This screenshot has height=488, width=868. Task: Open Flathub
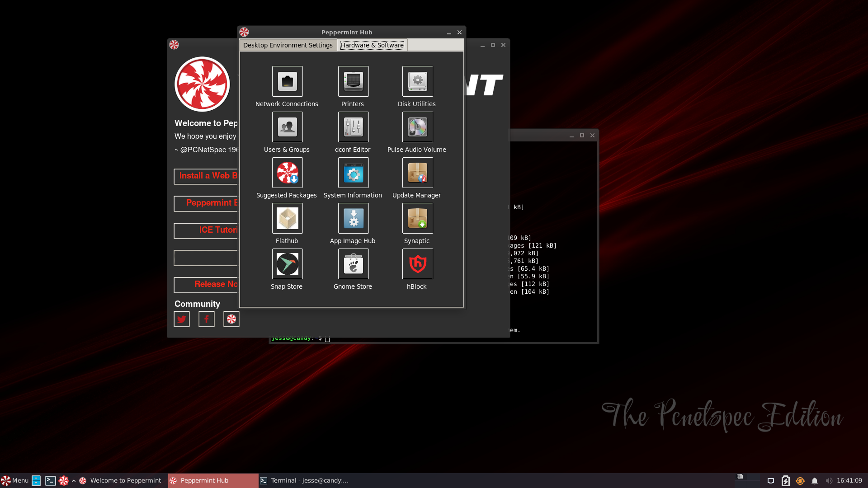tap(287, 218)
